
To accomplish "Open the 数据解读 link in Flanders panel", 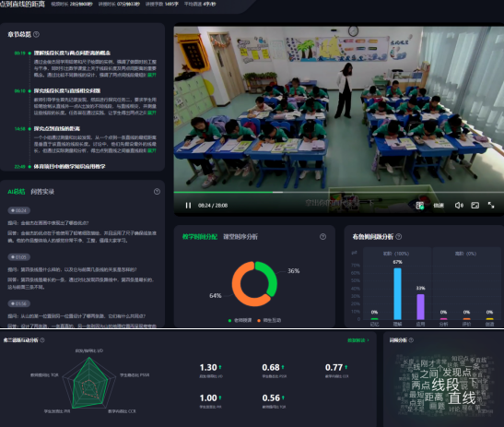I will tap(358, 340).
